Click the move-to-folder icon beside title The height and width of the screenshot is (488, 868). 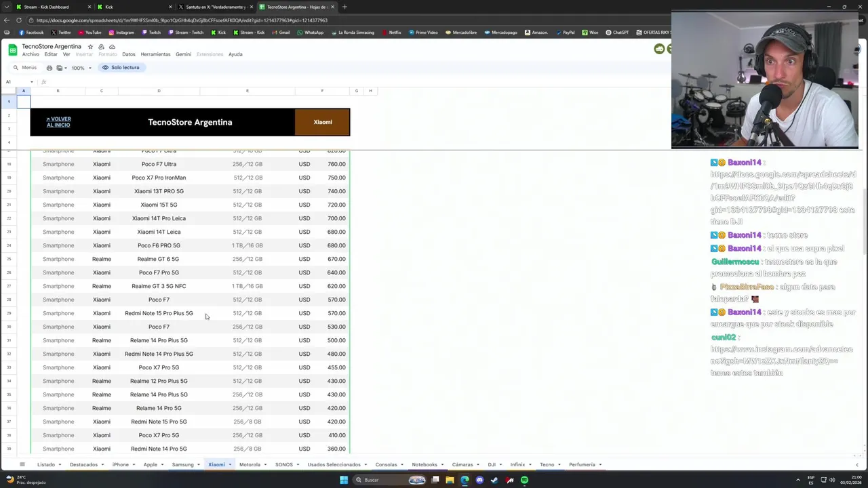101,47
